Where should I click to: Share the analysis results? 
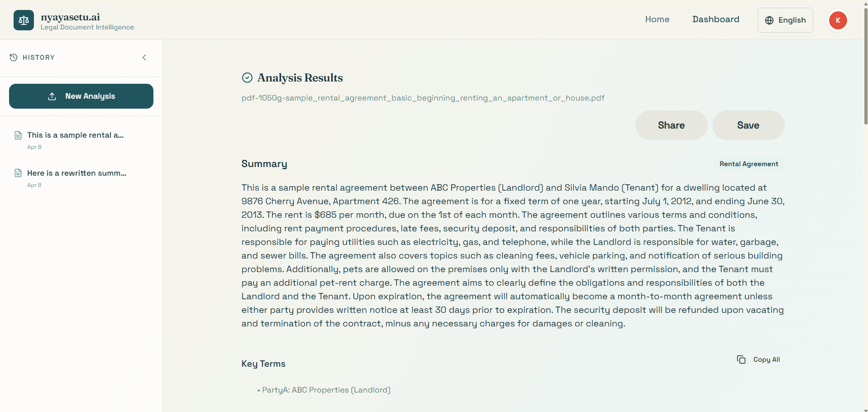pyautogui.click(x=671, y=125)
